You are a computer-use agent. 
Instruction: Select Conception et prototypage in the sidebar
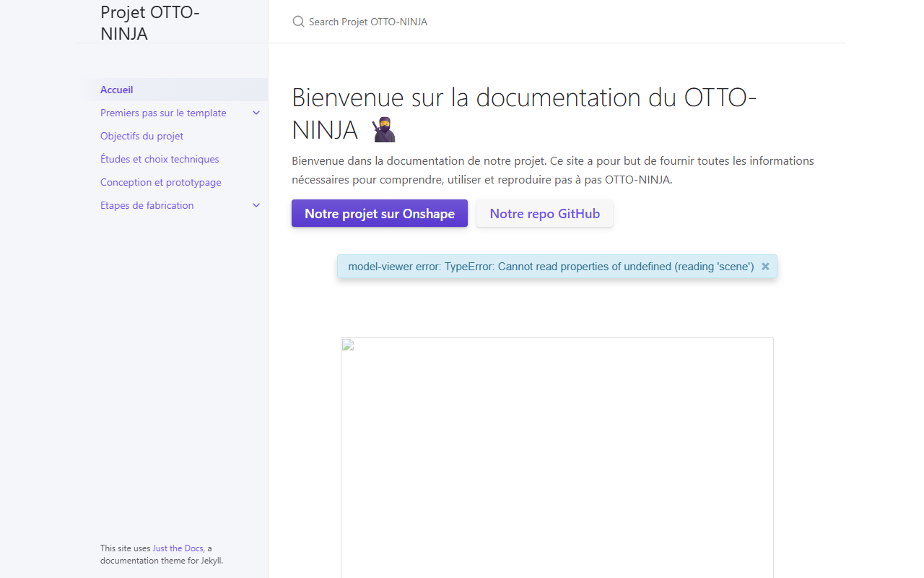coord(161,182)
